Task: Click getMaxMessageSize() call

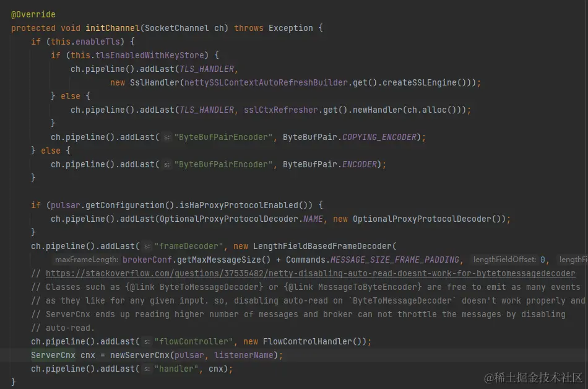Action: pos(223,260)
